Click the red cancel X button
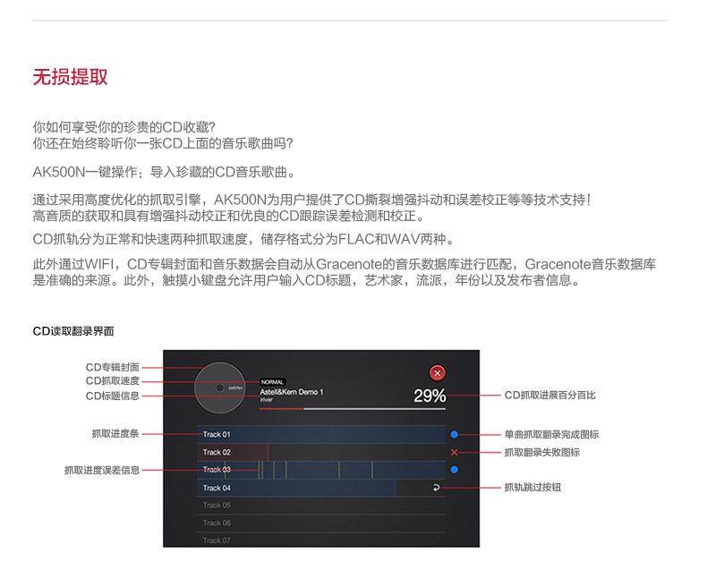This screenshot has width=707, height=588. tap(437, 373)
